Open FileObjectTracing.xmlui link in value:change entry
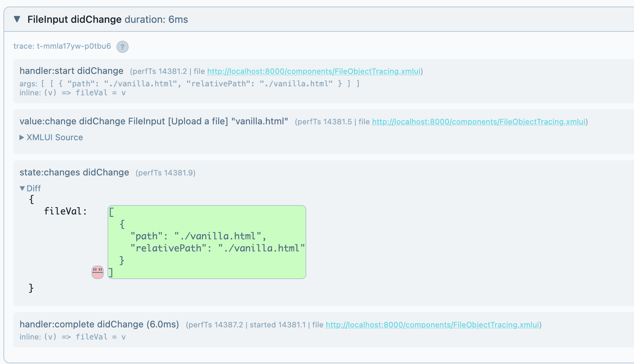 tap(478, 122)
